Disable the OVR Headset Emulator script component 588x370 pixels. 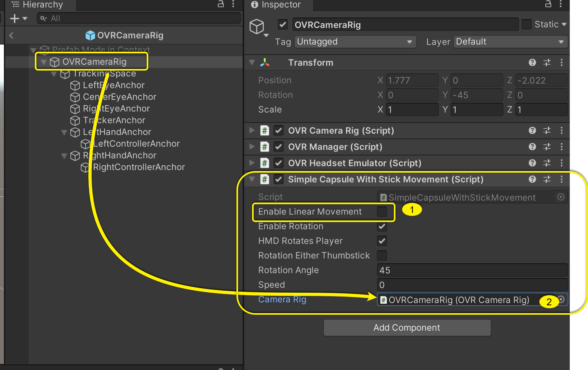tap(278, 163)
